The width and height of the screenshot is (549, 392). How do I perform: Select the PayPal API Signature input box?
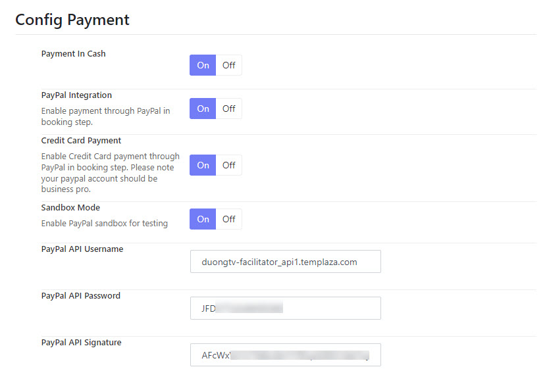coord(285,355)
